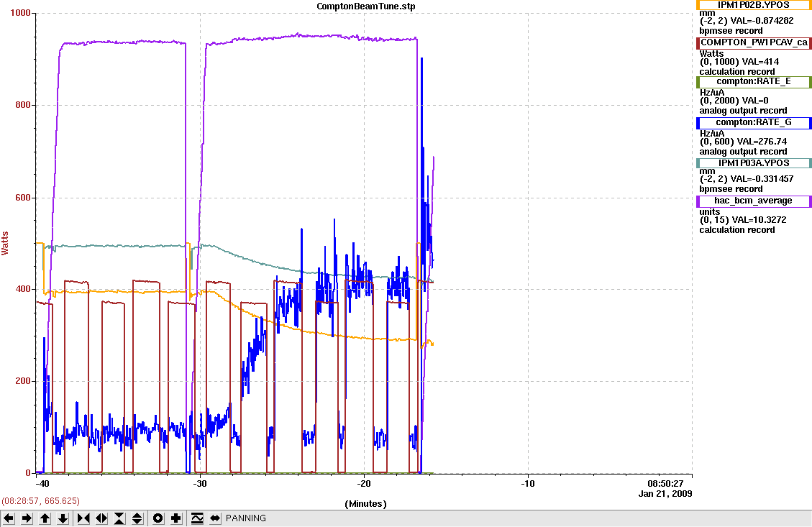Viewport: 812px width, 527px height.
Task: Click the waveform refresh graph icon
Action: (197, 518)
